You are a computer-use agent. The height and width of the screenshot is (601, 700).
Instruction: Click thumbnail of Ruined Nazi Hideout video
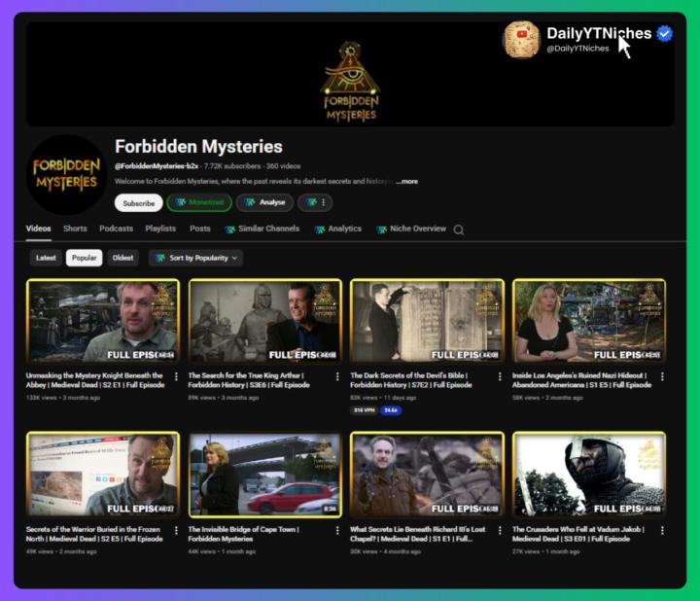point(589,321)
